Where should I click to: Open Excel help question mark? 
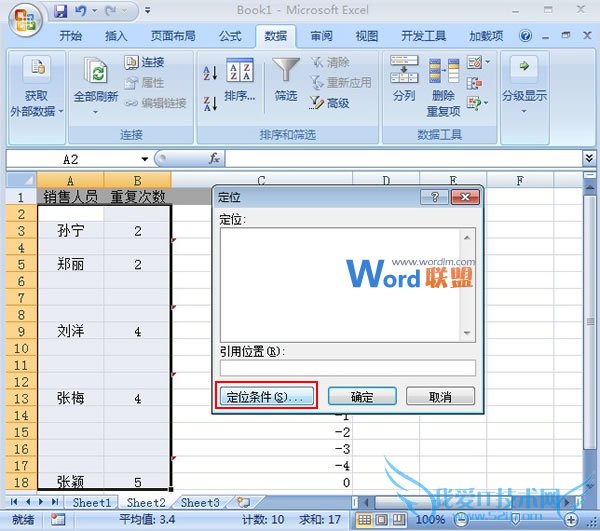(525, 36)
